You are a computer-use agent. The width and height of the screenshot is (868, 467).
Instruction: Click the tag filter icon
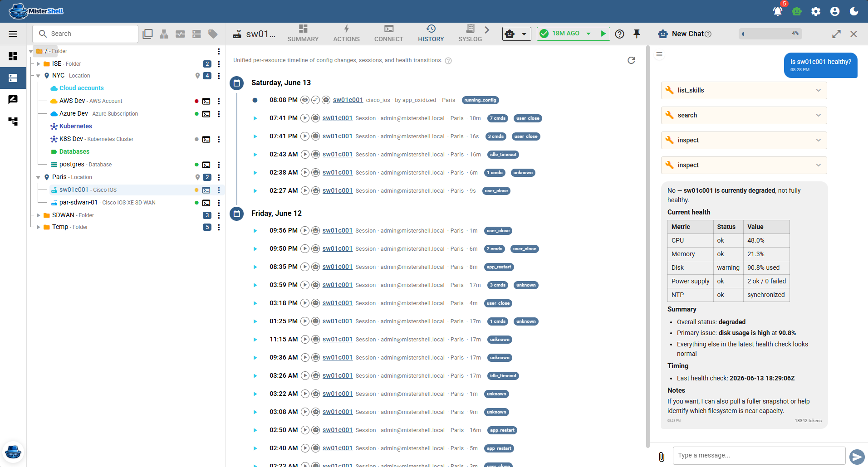[213, 34]
